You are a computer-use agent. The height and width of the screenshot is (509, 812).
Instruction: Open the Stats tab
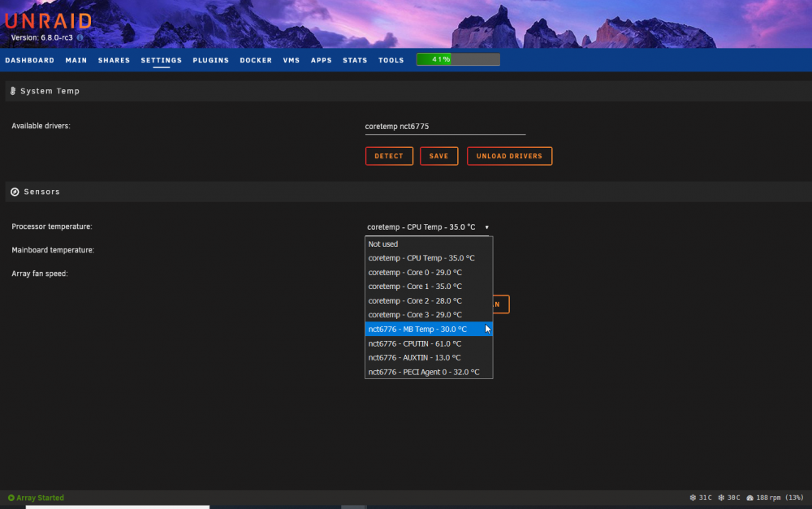[355, 60]
